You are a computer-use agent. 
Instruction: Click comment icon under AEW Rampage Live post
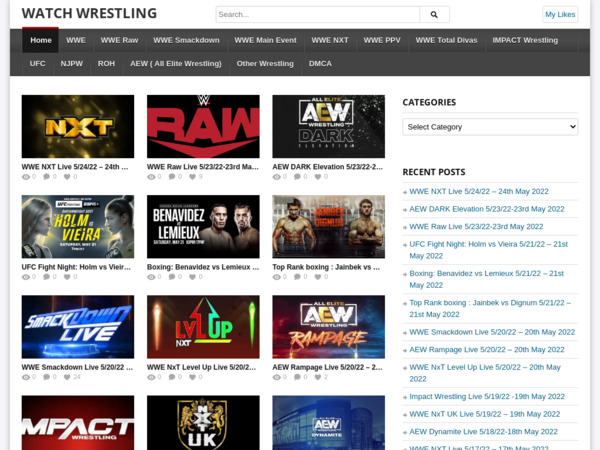point(297,377)
